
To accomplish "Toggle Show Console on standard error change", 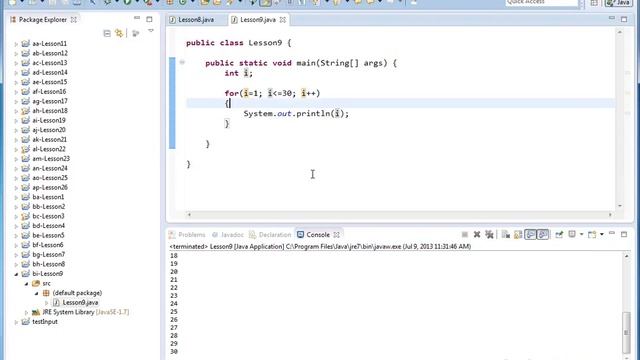I will coord(543,234).
